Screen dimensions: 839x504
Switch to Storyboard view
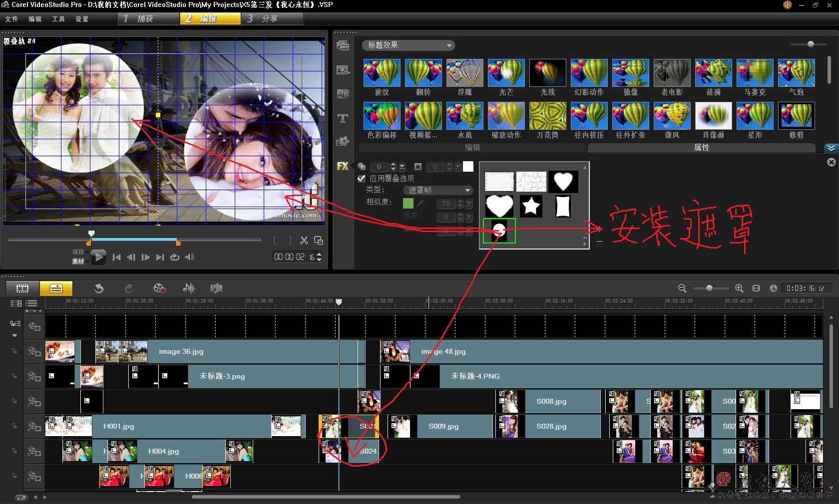pyautogui.click(x=22, y=288)
